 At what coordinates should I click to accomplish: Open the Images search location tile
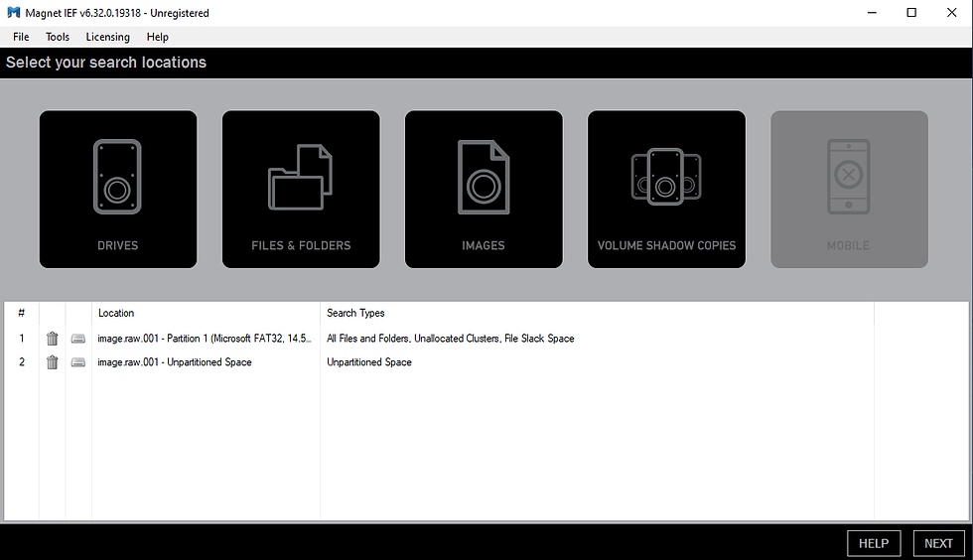point(484,190)
